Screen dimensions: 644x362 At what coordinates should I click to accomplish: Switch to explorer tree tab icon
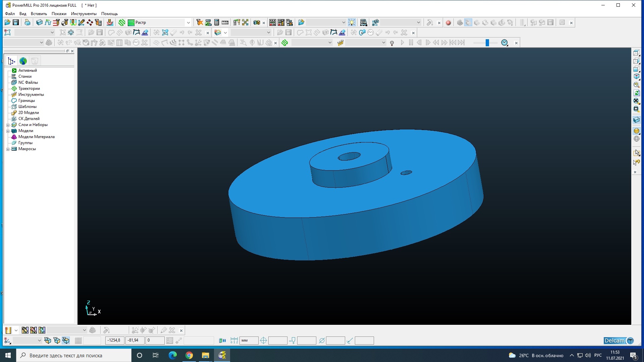tap(12, 61)
